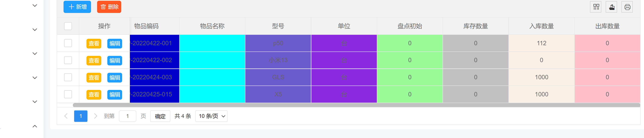Viewport: 644px width, 138px height.
Task: Collapse the upward sidebar chevron at bottom
Action: (x=35, y=126)
